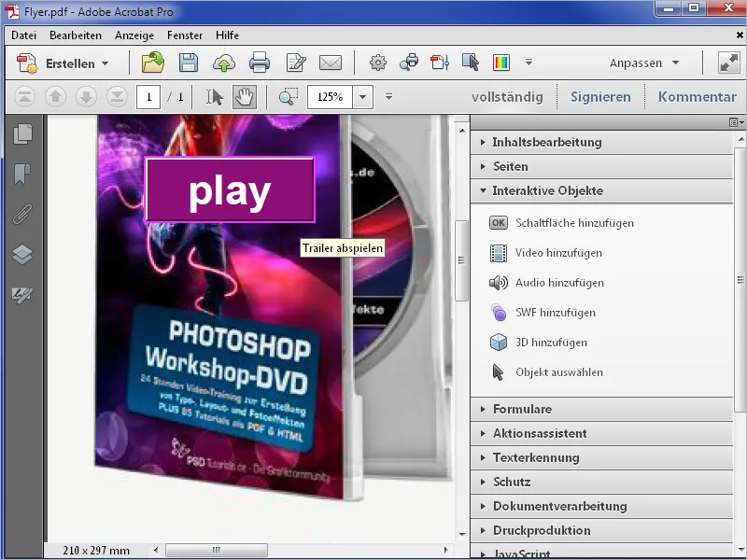747x560 pixels.
Task: Choose the text selection cursor tool
Action: coord(214,97)
